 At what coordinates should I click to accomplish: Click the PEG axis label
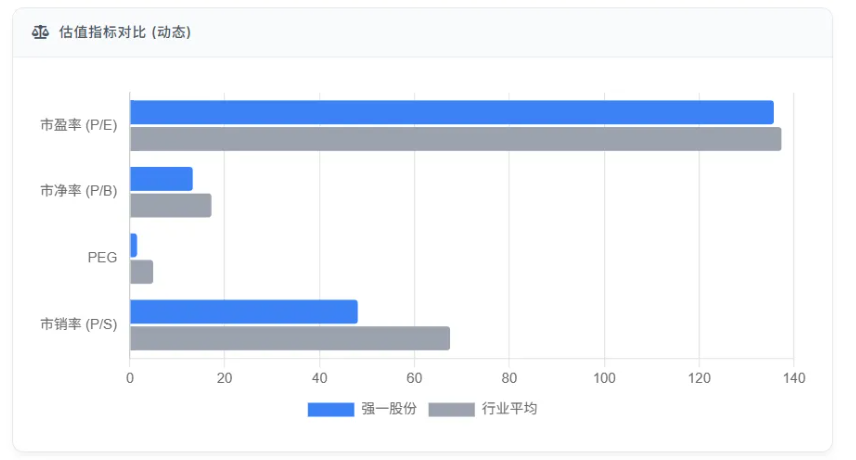[x=102, y=258]
